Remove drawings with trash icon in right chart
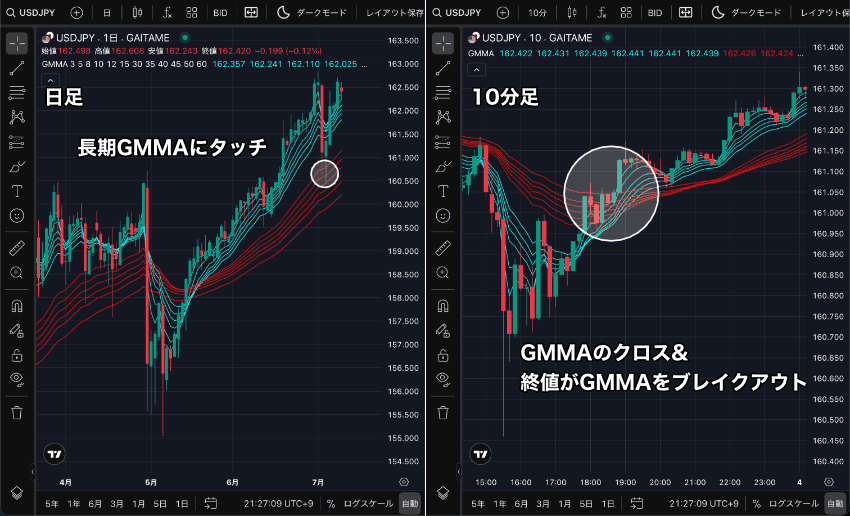850x516 pixels. [x=443, y=412]
